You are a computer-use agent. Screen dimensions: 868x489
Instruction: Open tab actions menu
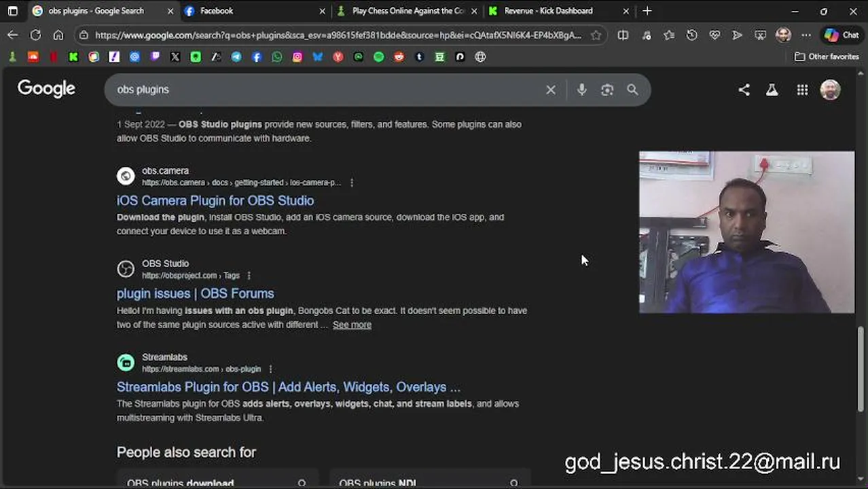click(x=12, y=11)
